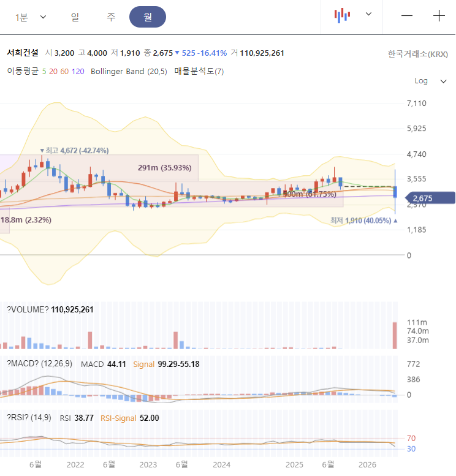The width and height of the screenshot is (456, 476).
Task: Click the 최고 4,672 high marker
Action: point(74,151)
